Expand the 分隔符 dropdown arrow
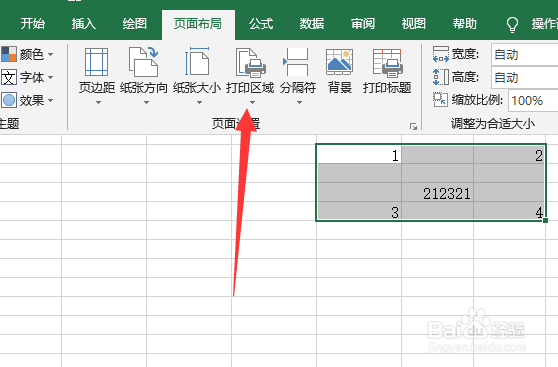This screenshot has width=558, height=367. (x=300, y=103)
